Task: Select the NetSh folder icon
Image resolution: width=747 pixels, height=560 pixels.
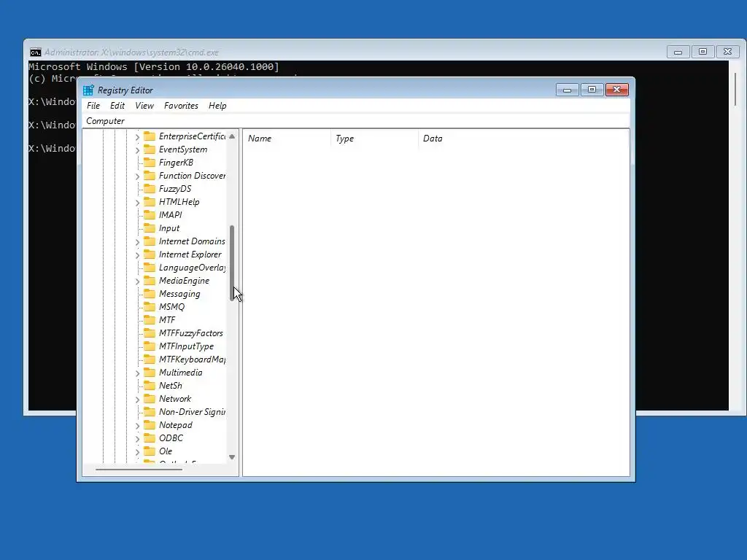Action: coord(150,385)
